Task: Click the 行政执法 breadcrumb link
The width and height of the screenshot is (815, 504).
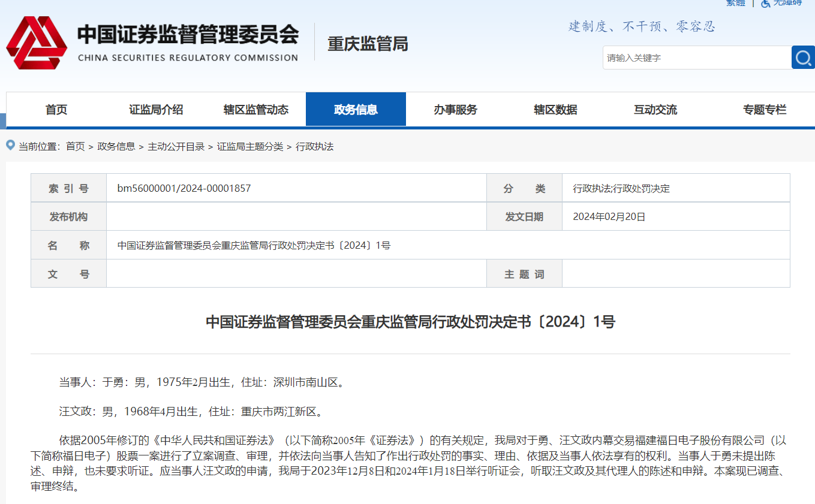Action: tap(315, 146)
